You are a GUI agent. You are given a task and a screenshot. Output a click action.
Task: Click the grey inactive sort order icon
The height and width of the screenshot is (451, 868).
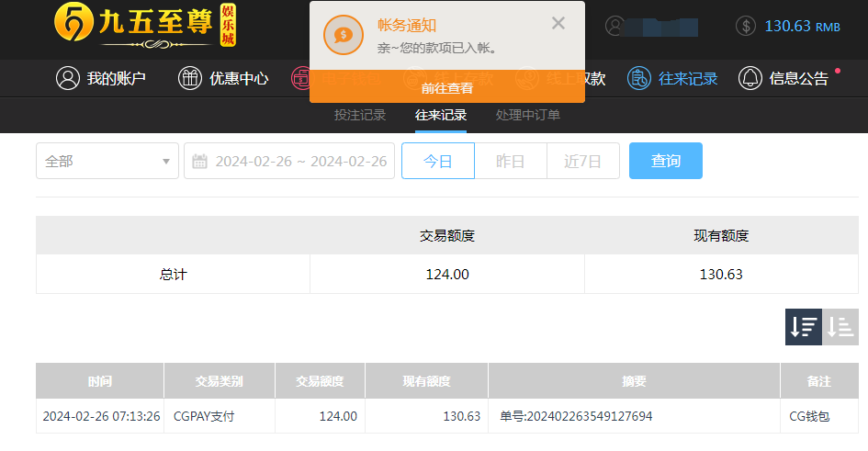(x=840, y=327)
